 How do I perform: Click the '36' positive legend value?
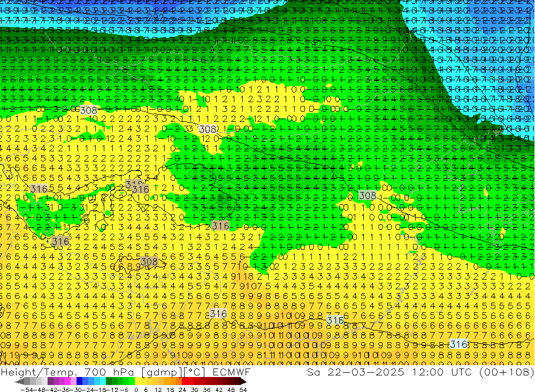(x=207, y=390)
